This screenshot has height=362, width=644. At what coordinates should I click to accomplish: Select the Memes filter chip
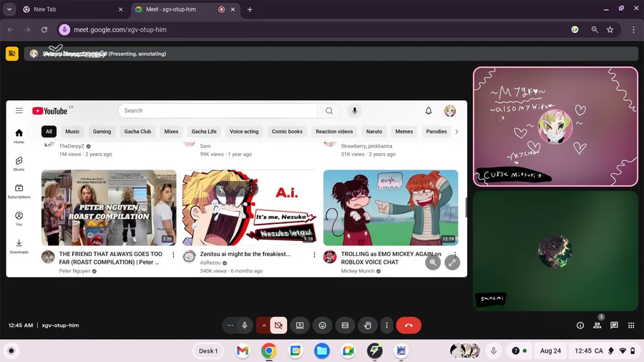coord(404,132)
